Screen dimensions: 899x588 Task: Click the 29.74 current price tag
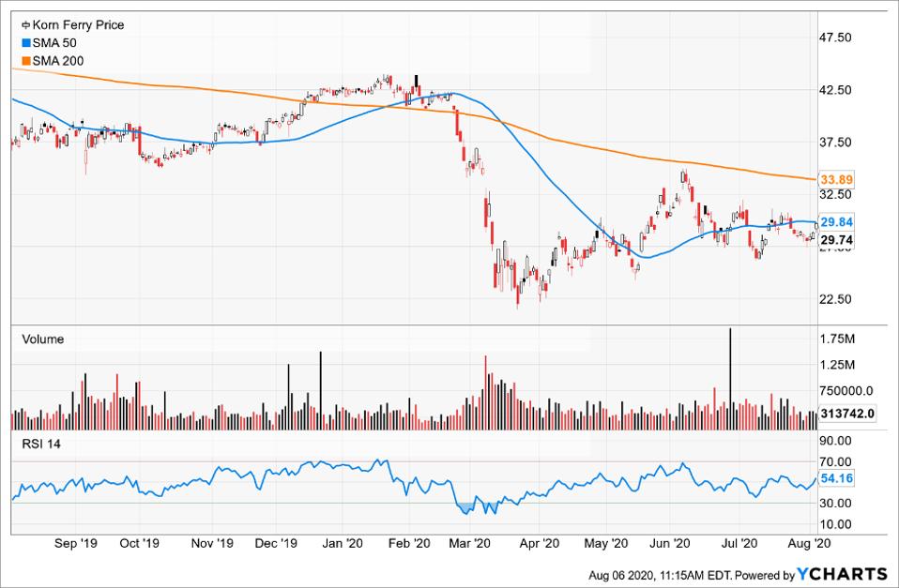point(836,240)
